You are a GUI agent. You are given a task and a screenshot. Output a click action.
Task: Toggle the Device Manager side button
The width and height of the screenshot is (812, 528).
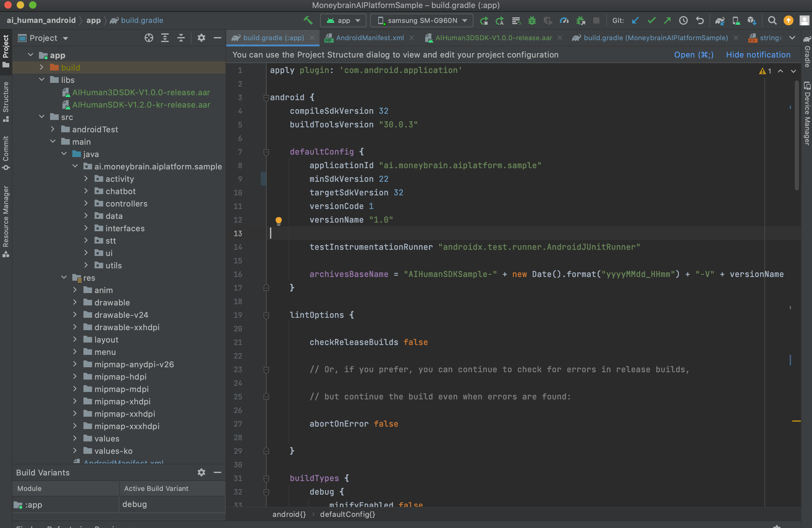pos(806,113)
